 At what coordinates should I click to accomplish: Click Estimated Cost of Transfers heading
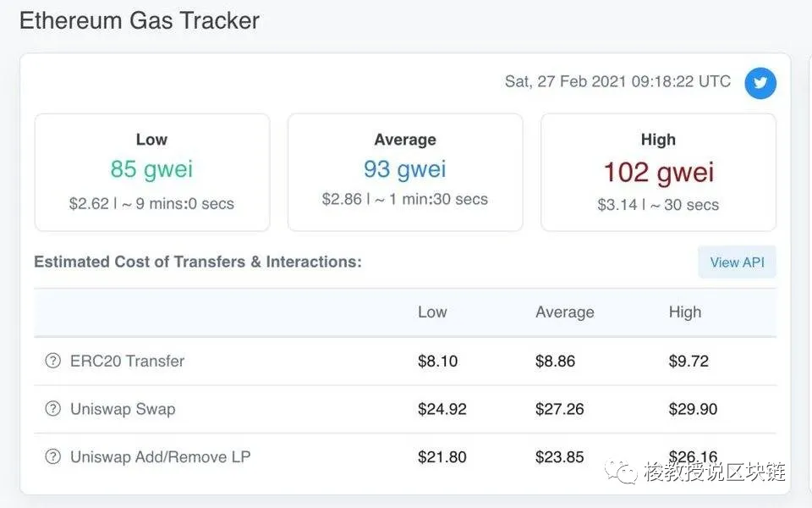pos(198,262)
